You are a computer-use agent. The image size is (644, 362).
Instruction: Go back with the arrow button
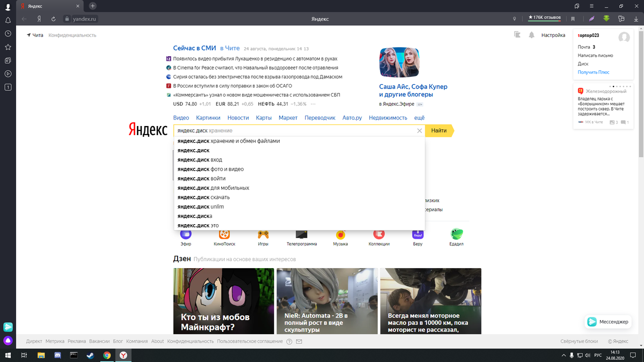(x=24, y=19)
